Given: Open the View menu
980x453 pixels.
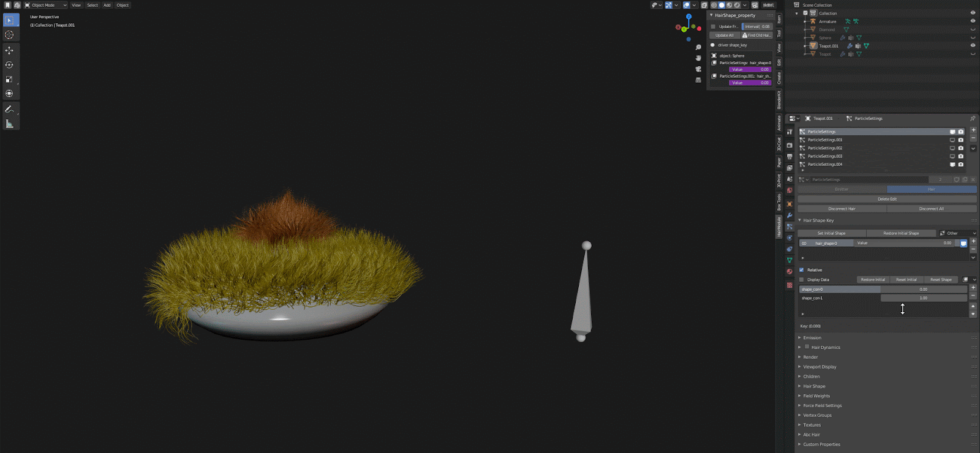Looking at the screenshot, I should [76, 5].
